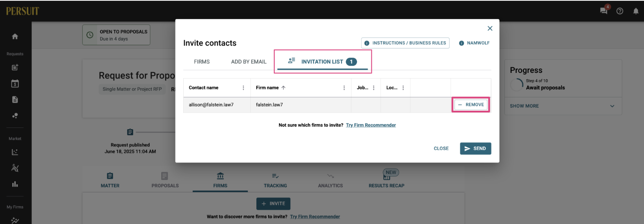Select the allison@falstein.law7 contact cell
The image size is (644, 224).
click(217, 105)
